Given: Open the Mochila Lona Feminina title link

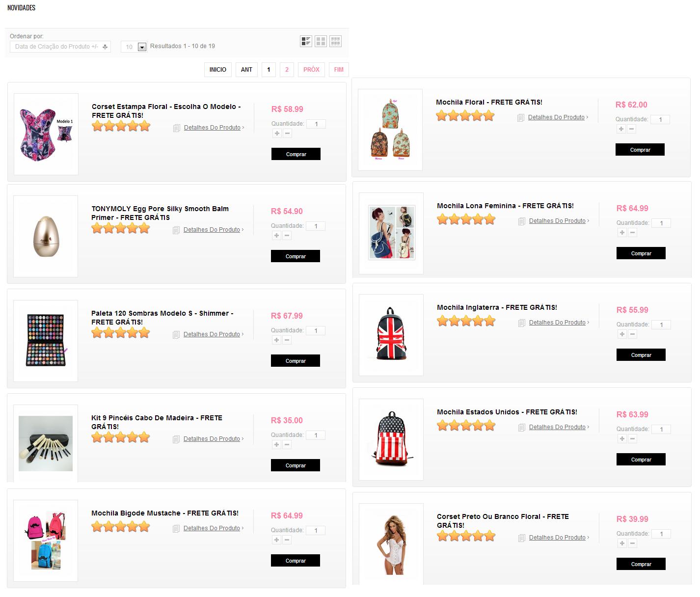Looking at the screenshot, I should [x=505, y=206].
